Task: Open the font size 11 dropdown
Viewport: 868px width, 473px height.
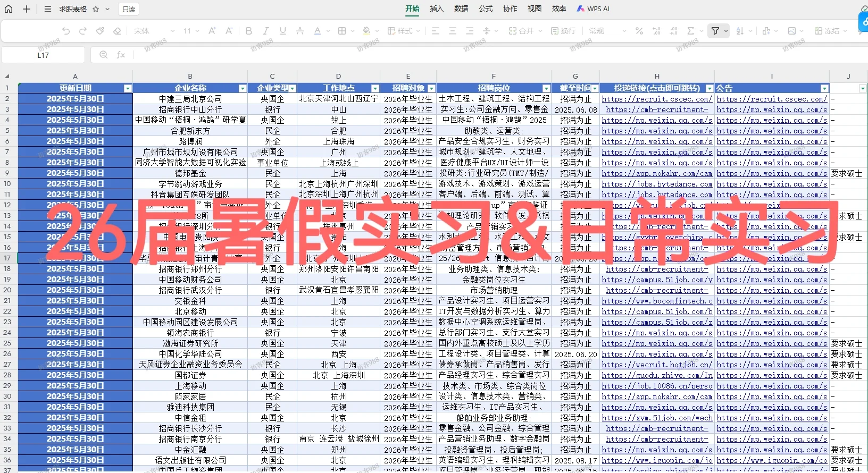Action: [x=191, y=31]
